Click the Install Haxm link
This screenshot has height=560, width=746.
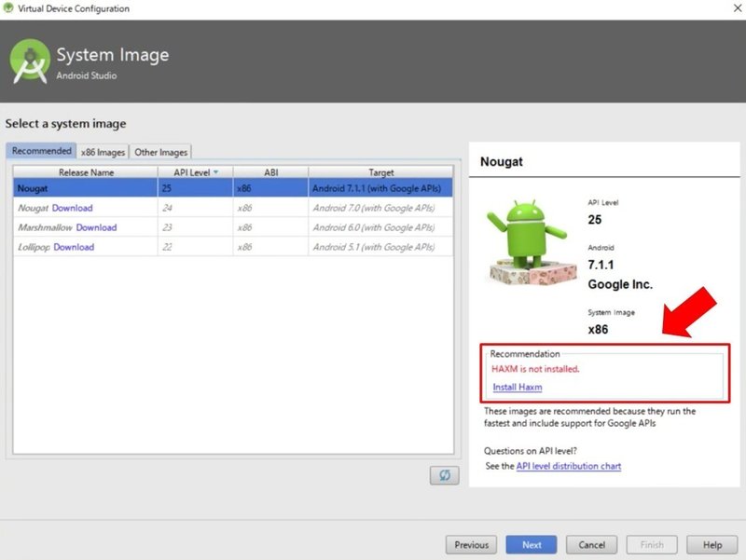point(518,387)
